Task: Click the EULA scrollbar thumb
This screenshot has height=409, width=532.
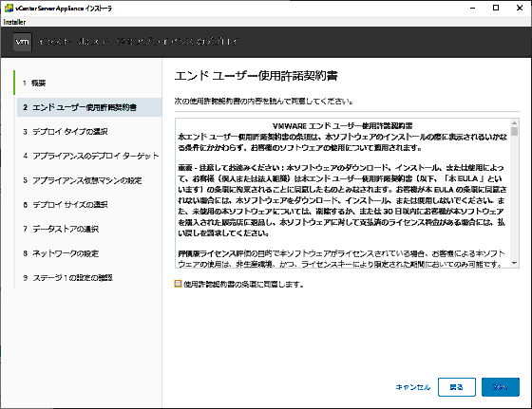Action: pyautogui.click(x=514, y=132)
